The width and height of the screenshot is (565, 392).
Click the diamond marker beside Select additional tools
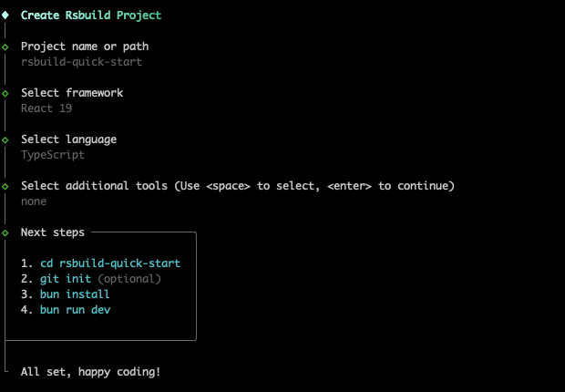pos(5,187)
